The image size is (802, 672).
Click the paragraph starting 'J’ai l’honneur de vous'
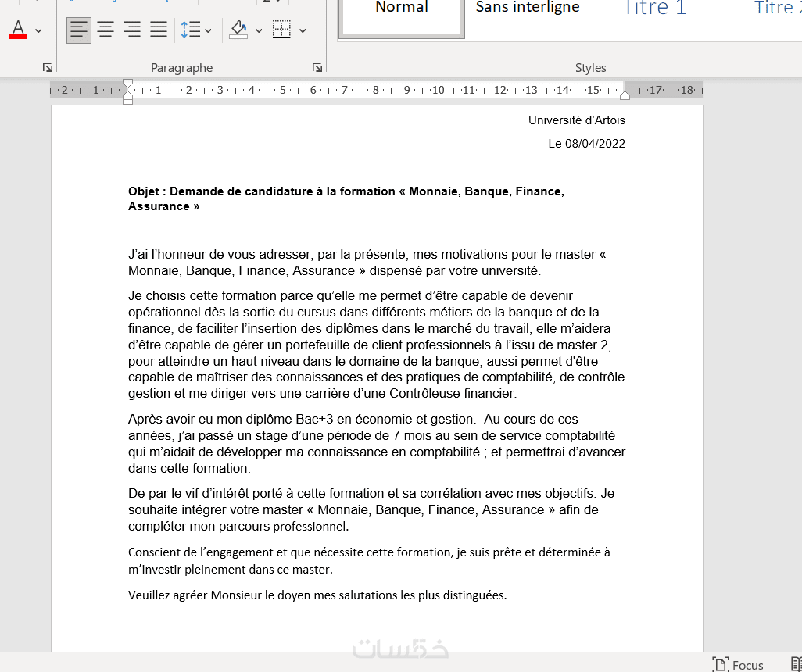(x=367, y=263)
